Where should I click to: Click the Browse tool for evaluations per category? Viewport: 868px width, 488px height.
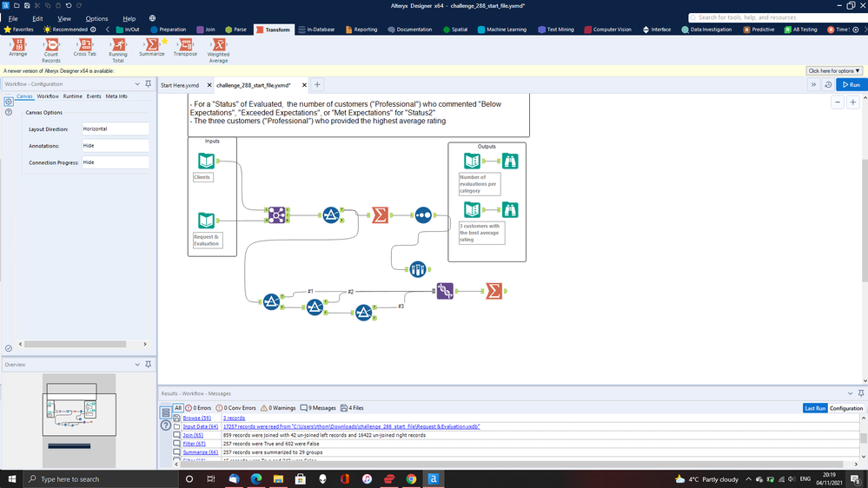point(510,161)
